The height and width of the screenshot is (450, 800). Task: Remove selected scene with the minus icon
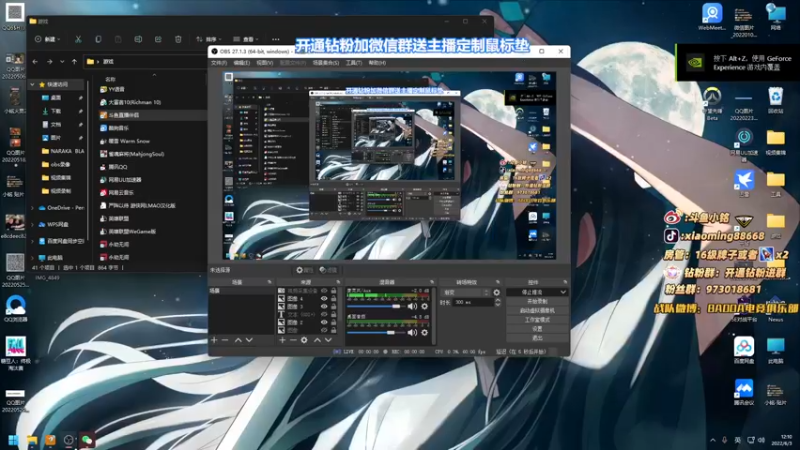coord(225,340)
